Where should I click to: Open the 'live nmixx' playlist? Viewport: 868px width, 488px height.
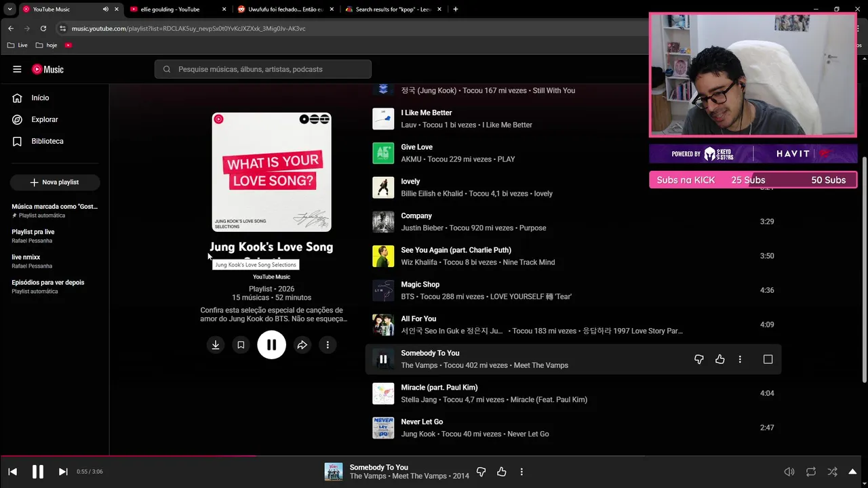54,261
